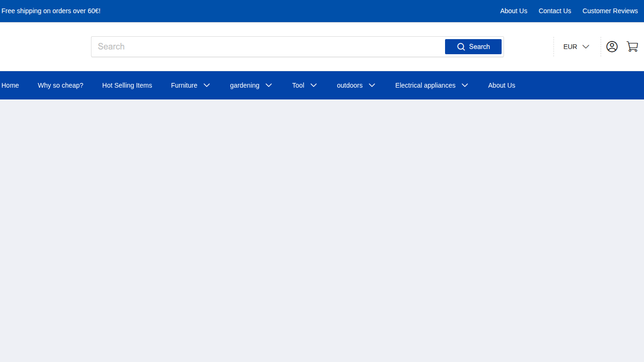Open the EUR currency dropdown
644x362 pixels.
pos(576,47)
